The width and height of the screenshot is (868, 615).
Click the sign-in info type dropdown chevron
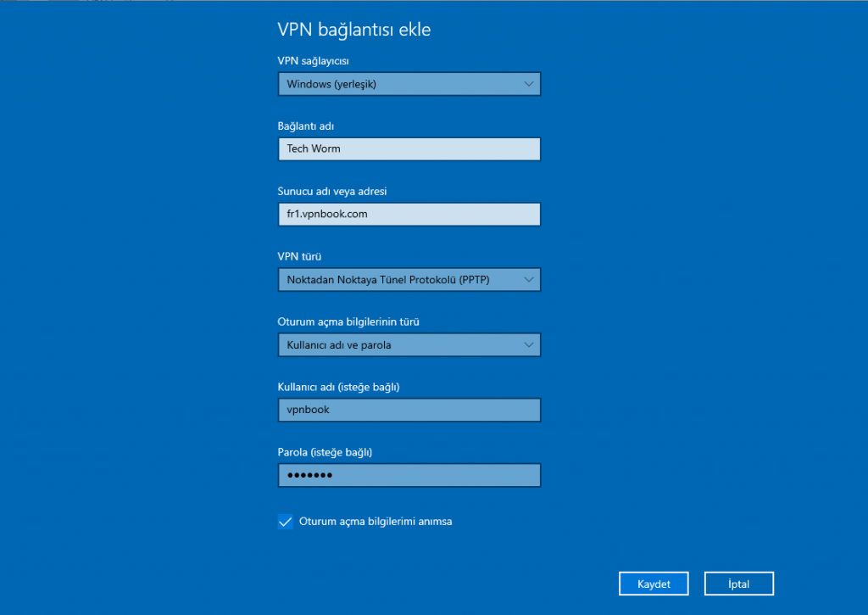click(x=529, y=344)
